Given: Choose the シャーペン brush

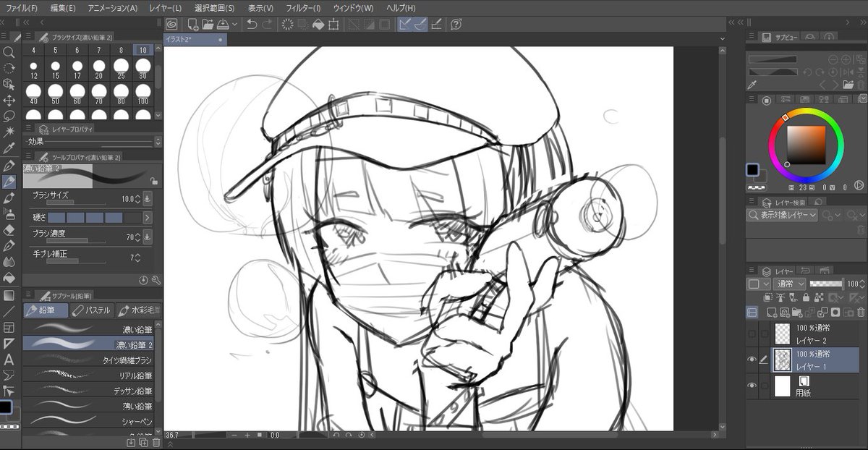Looking at the screenshot, I should [89, 420].
